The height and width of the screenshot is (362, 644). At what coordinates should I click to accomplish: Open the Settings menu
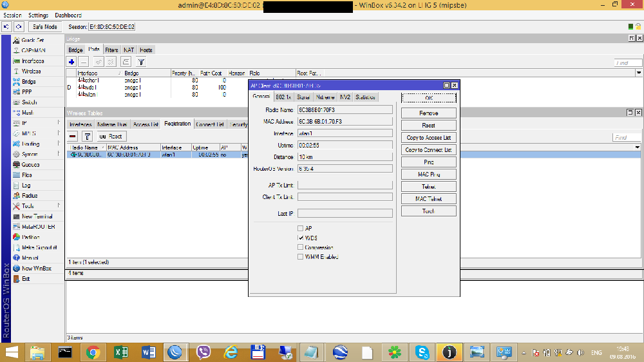click(x=38, y=15)
